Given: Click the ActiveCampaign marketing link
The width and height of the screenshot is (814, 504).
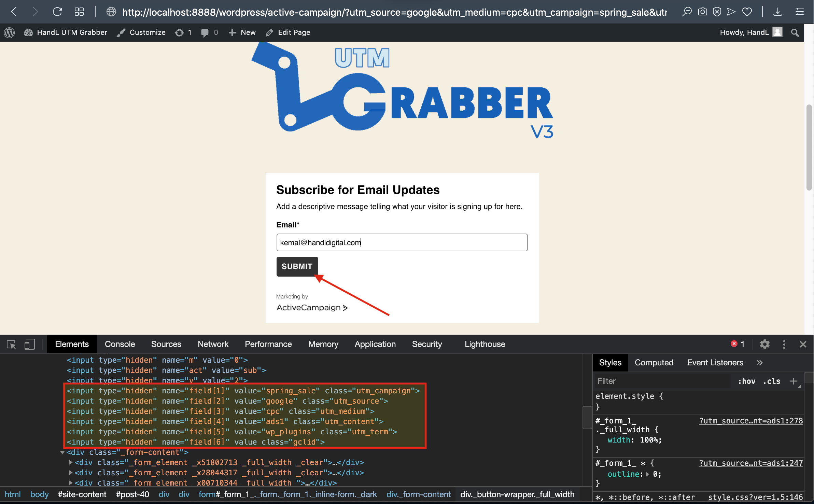Looking at the screenshot, I should 311,308.
